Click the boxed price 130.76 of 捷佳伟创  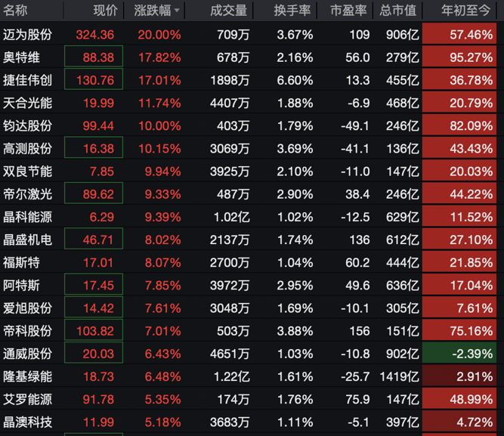click(x=95, y=80)
